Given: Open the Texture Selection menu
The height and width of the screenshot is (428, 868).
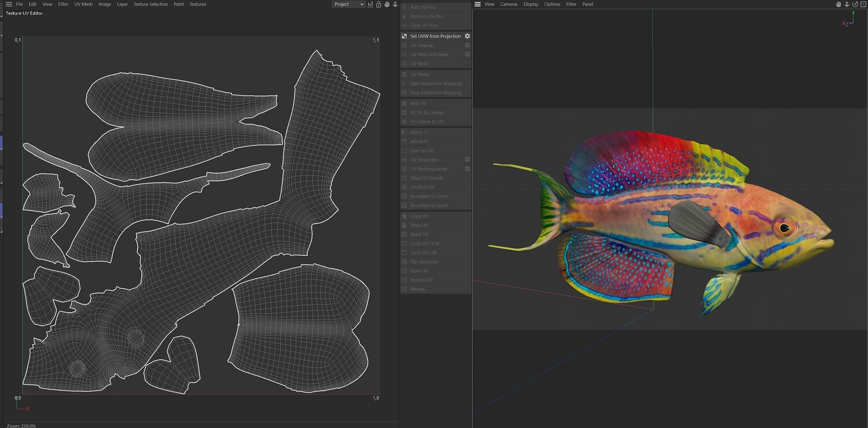Looking at the screenshot, I should pos(150,4).
